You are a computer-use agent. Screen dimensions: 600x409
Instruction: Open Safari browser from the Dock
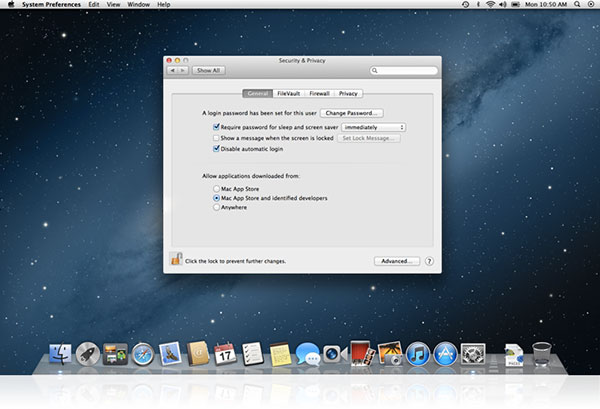point(143,354)
